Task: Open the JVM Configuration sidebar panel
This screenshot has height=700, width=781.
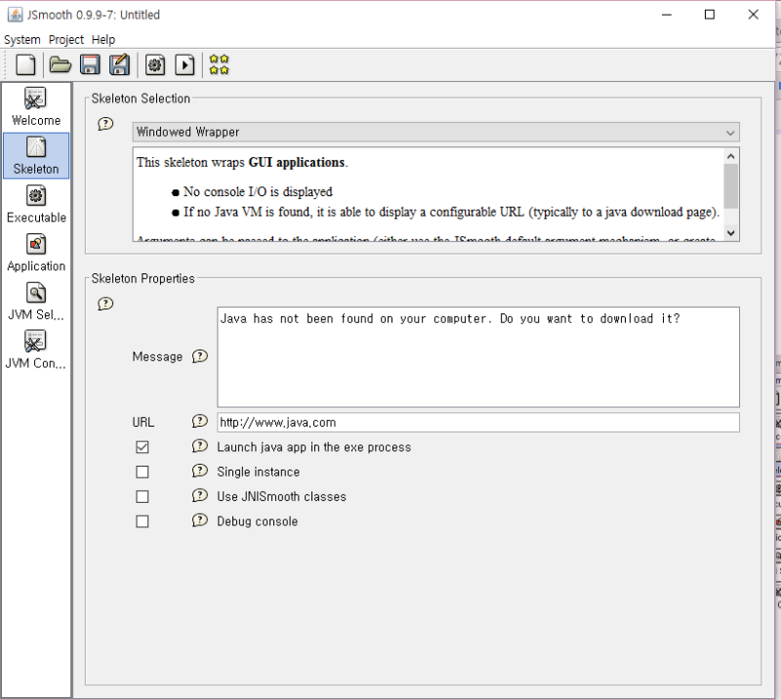Action: tap(36, 350)
